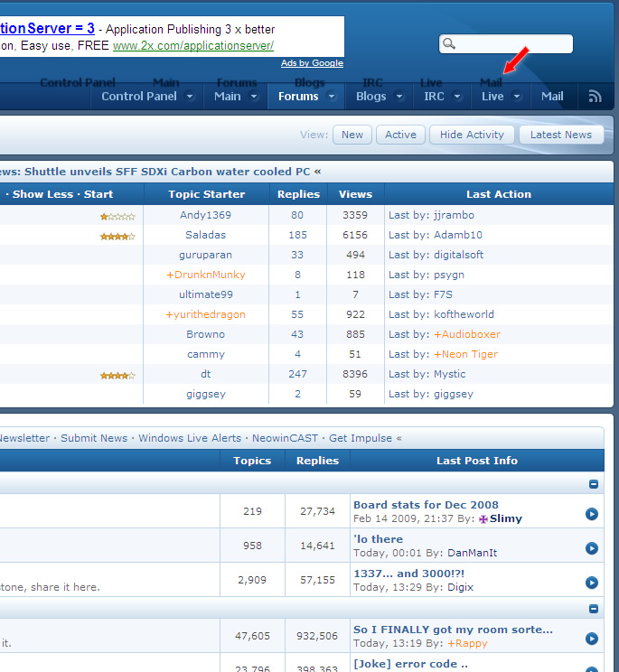Open guruparan topic starter profile
The height and width of the screenshot is (672, 619).
pyautogui.click(x=205, y=255)
